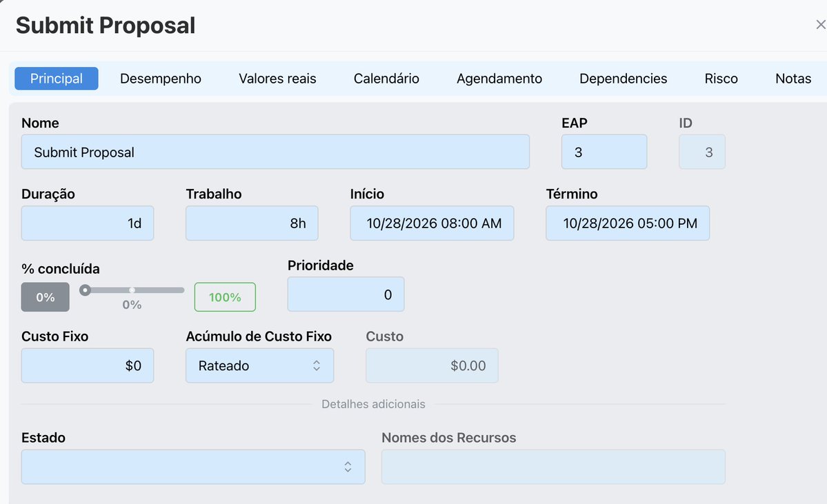Click the Nome field with Submit Proposal
827x504 pixels.
[275, 152]
